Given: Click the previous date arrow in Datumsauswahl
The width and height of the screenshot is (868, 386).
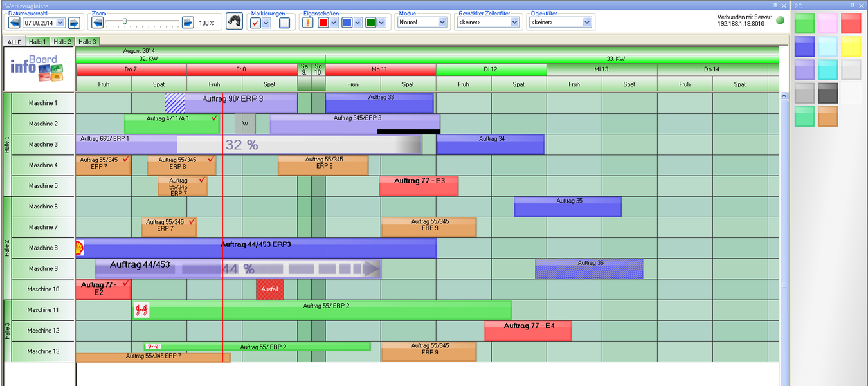Looking at the screenshot, I should 13,21.
